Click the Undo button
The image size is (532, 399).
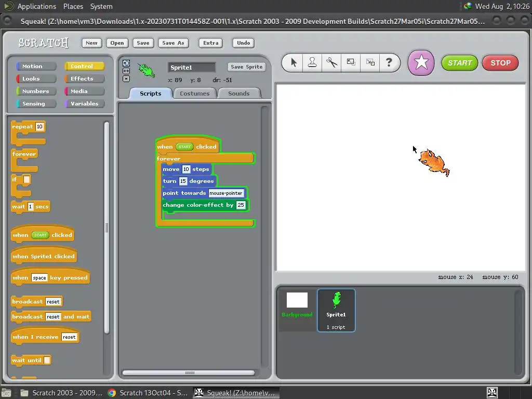[x=244, y=43]
